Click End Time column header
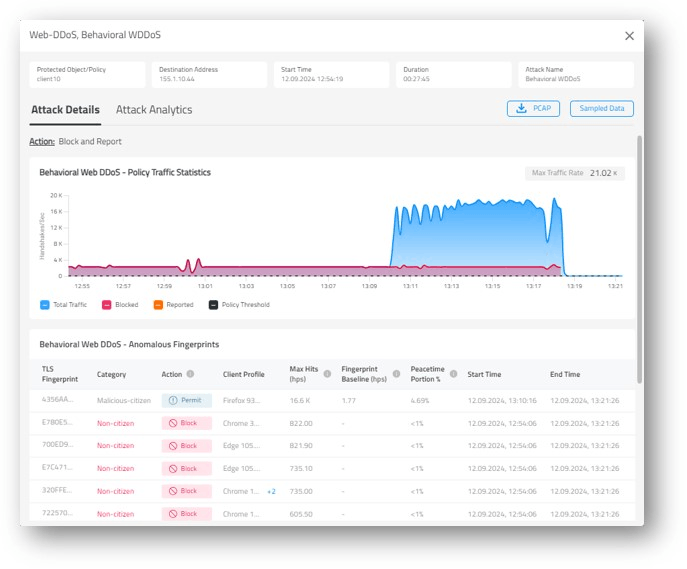The height and width of the screenshot is (569, 687). 565,375
